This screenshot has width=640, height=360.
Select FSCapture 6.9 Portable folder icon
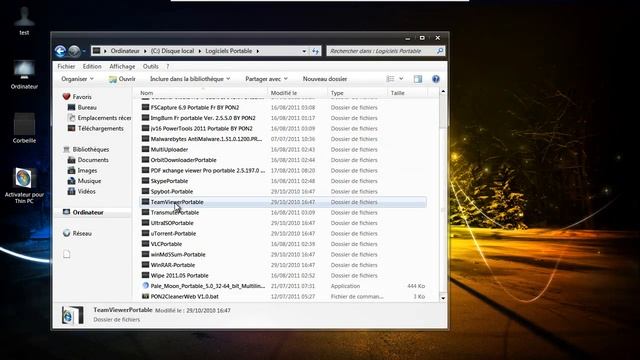pyautogui.click(x=145, y=107)
